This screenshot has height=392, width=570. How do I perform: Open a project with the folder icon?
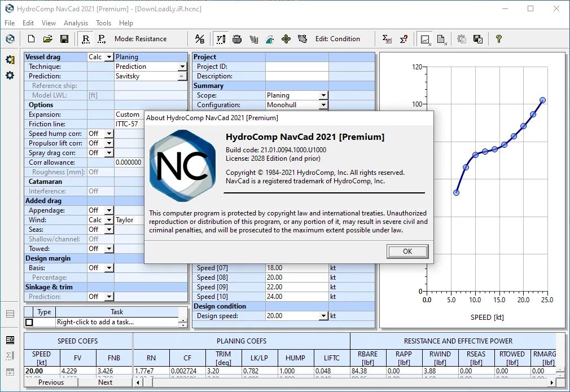[47, 39]
